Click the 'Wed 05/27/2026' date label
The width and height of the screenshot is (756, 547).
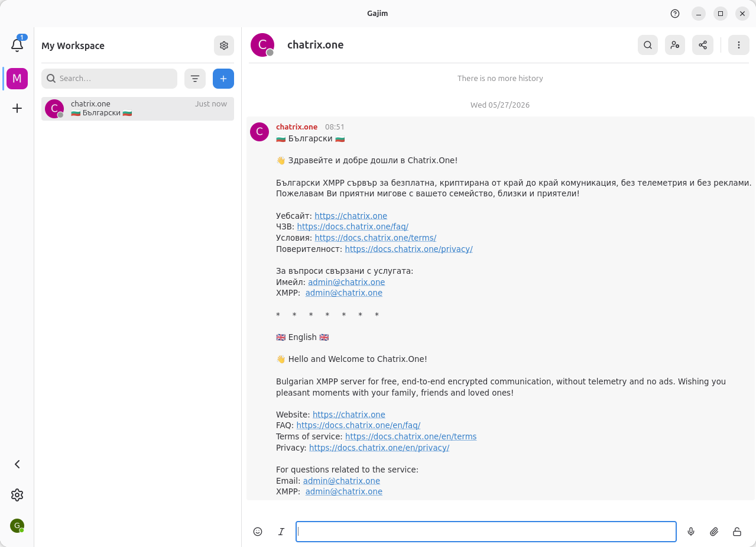(x=500, y=105)
